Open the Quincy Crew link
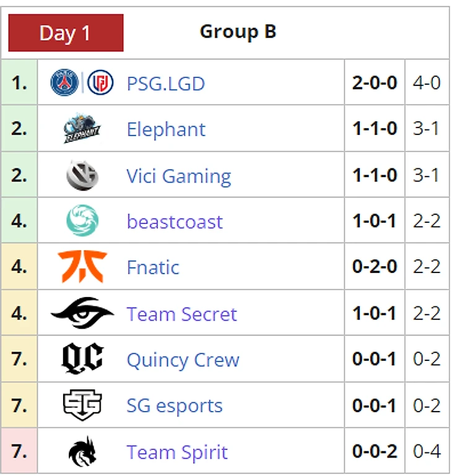Screen dimensions: 452x476 183,360
